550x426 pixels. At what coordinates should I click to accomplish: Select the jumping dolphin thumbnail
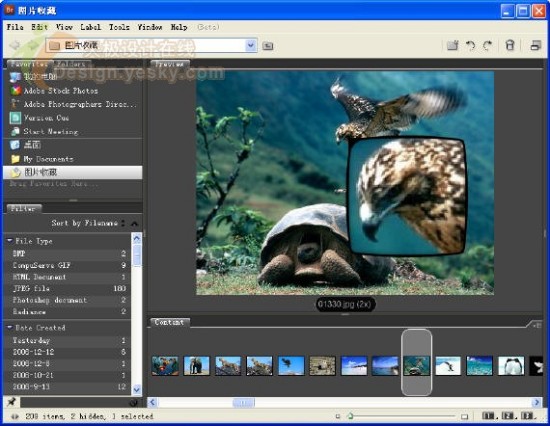[x=448, y=366]
